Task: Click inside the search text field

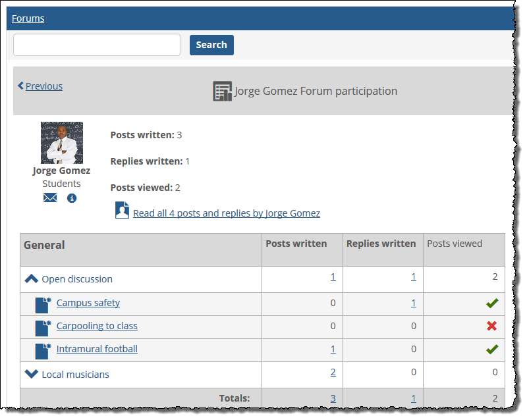Action: (x=96, y=45)
